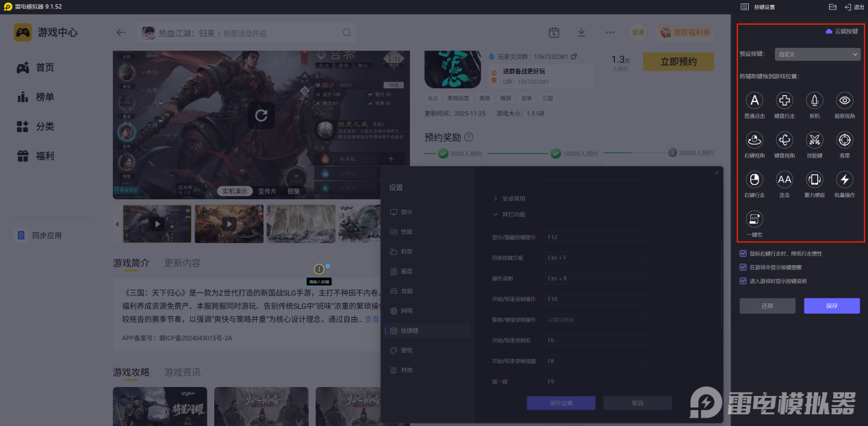868x426 pixels.
Task: Pick the 技能键 crossed swords icon
Action: pyautogui.click(x=815, y=140)
